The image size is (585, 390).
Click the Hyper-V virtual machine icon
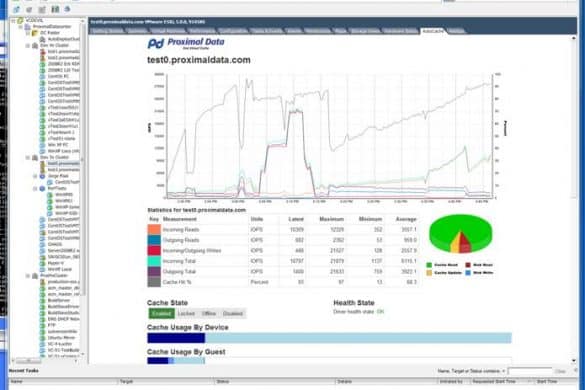(42, 263)
